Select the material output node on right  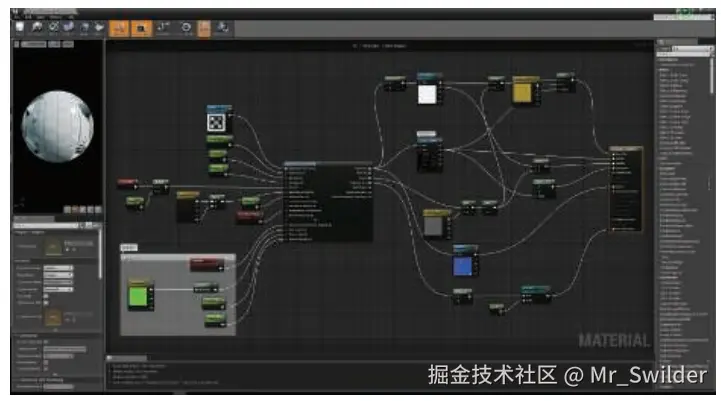click(x=625, y=189)
